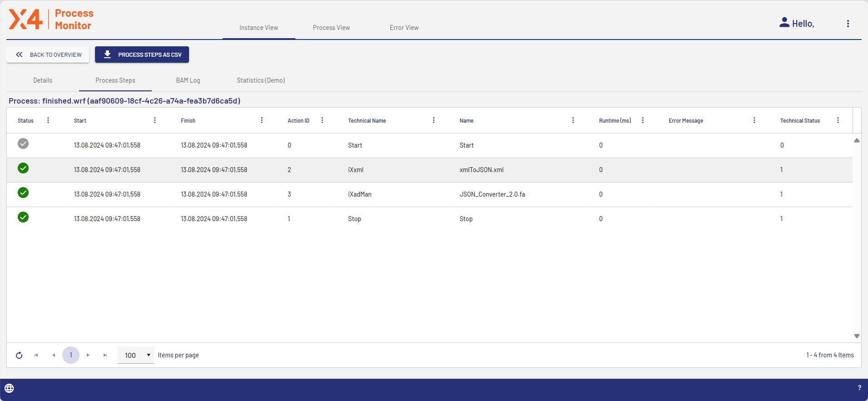
Task: Click the refresh icon in pagination bar
Action: tap(19, 355)
